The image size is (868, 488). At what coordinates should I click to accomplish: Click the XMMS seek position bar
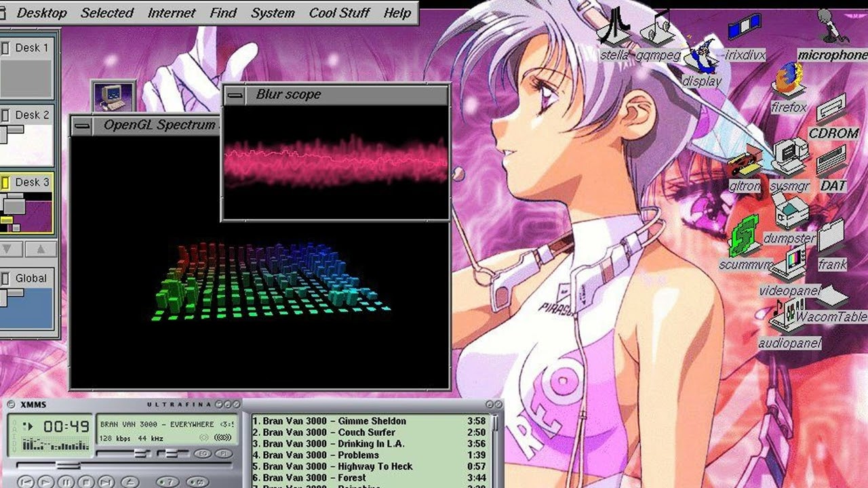pyautogui.click(x=124, y=466)
